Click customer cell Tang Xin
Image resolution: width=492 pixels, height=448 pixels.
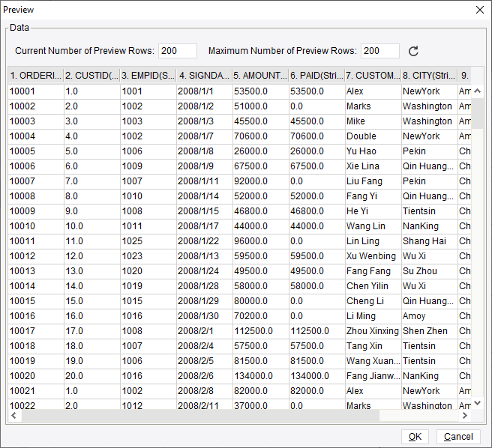point(373,346)
